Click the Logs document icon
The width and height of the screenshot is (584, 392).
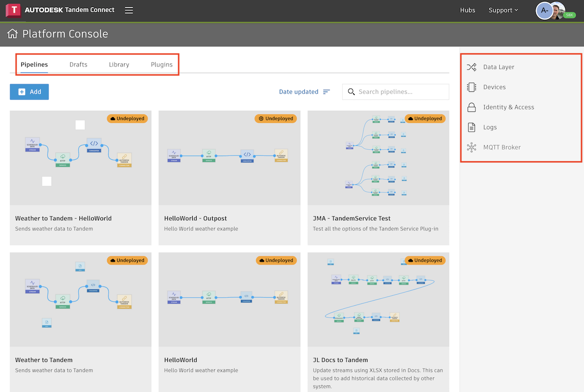(471, 127)
